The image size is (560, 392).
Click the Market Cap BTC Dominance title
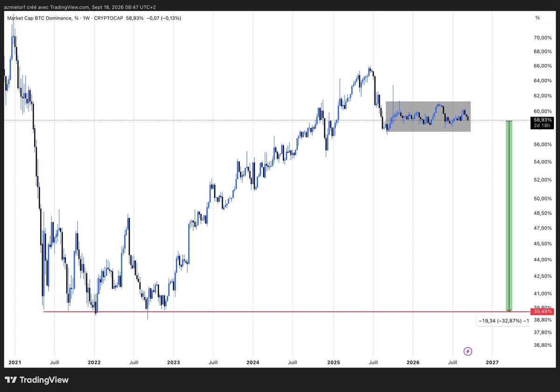[x=43, y=18]
